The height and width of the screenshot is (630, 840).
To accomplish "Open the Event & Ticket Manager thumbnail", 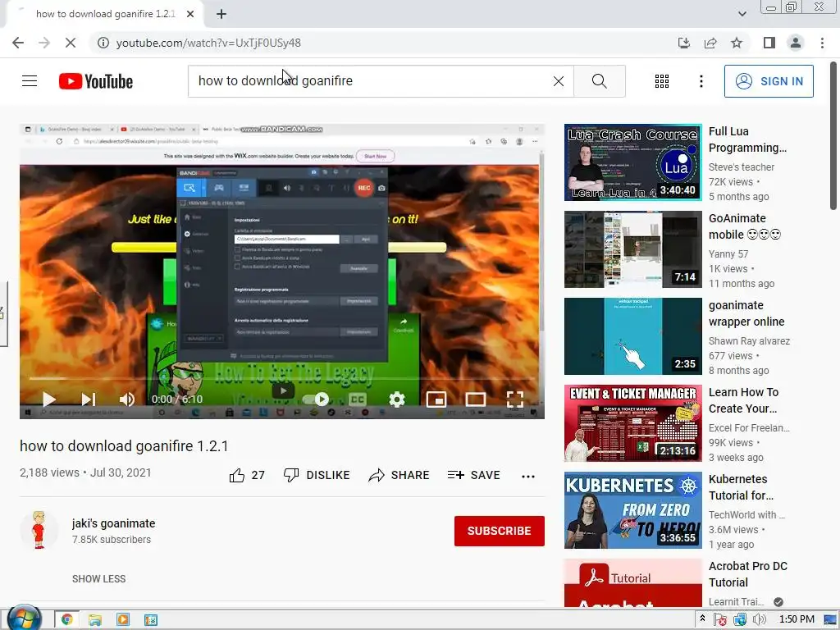I will click(632, 423).
